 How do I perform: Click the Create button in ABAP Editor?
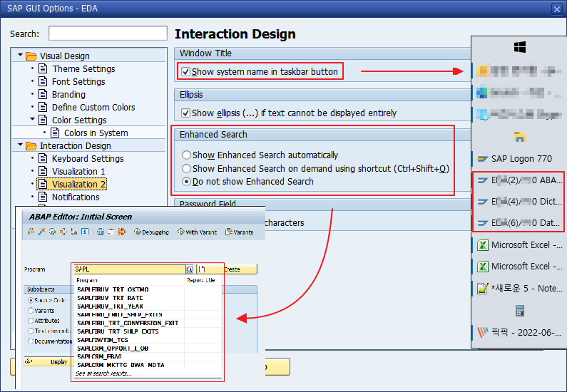click(227, 269)
